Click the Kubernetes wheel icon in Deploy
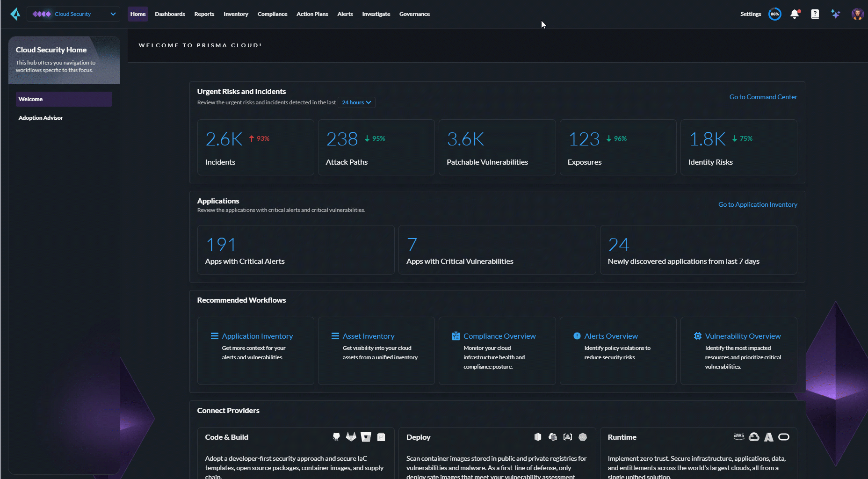Screen dimensions: 868x479 click(x=583, y=437)
